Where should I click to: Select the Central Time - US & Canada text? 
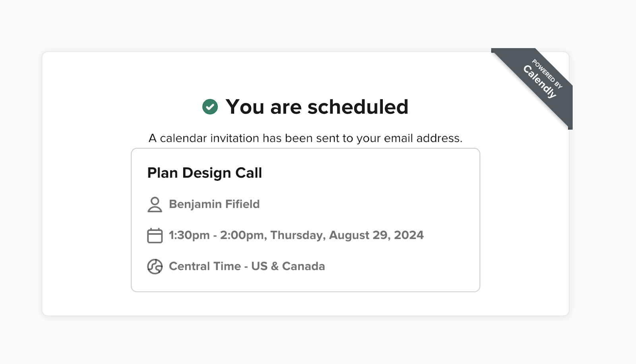[247, 266]
